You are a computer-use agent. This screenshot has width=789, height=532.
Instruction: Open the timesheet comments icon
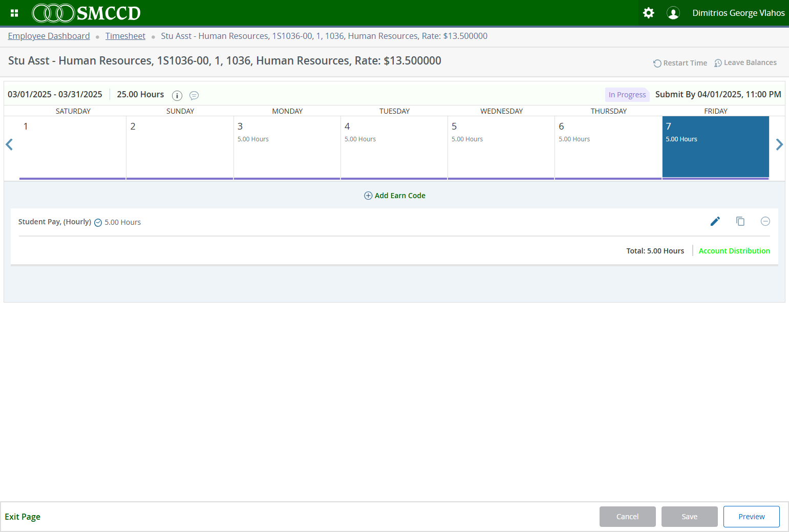(x=194, y=95)
